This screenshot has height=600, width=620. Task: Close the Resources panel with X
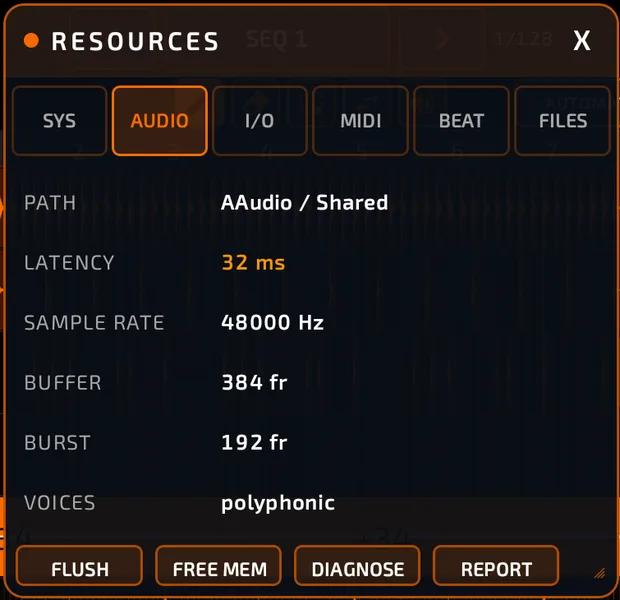click(582, 40)
